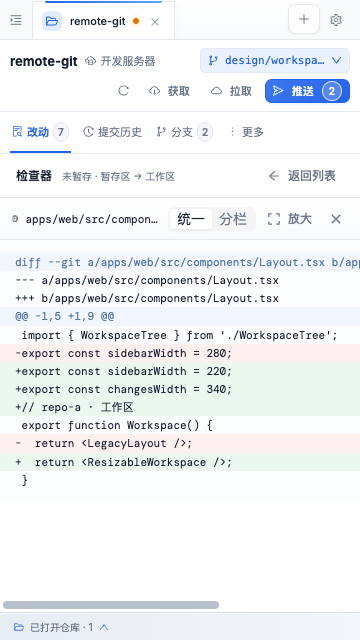Expand the 已打开仓库 · 1 panel
The image size is (360, 640).
click(x=61, y=627)
